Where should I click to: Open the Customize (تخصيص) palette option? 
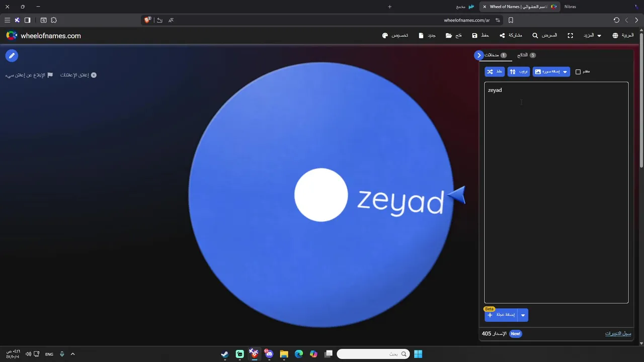(x=395, y=36)
